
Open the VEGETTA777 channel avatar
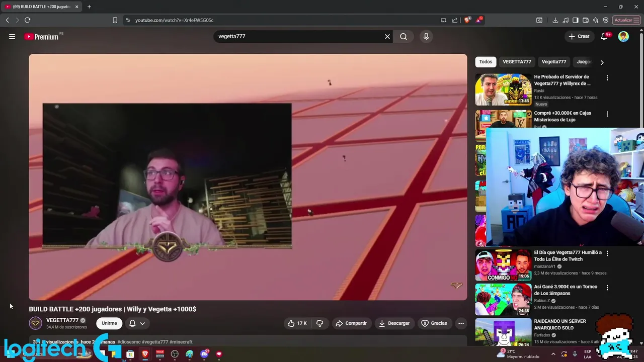pyautogui.click(x=35, y=323)
